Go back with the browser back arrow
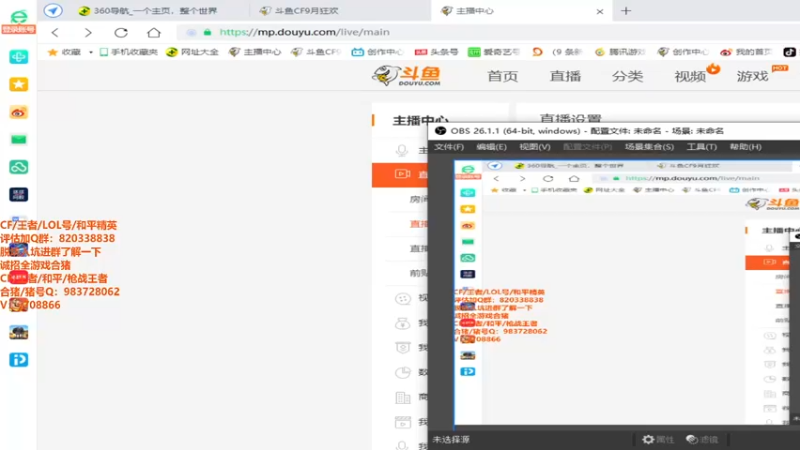This screenshot has width=800, height=450. tap(55, 33)
